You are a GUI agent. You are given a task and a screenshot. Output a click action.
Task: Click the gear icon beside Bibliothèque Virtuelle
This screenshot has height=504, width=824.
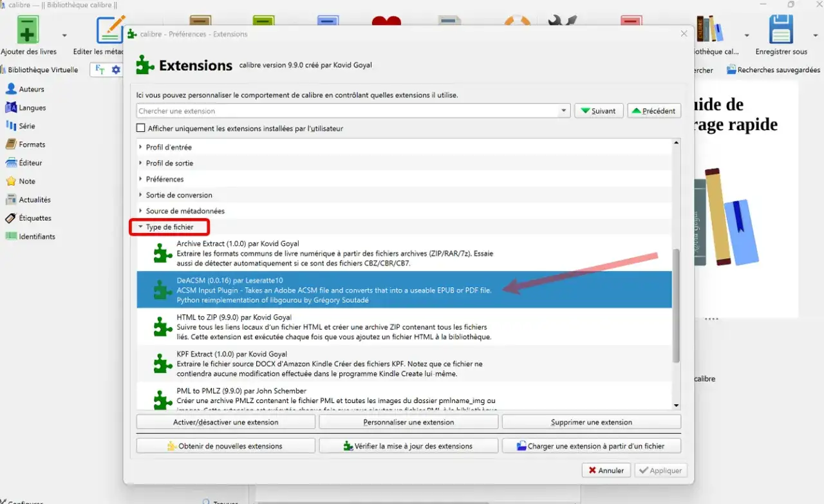pos(116,70)
